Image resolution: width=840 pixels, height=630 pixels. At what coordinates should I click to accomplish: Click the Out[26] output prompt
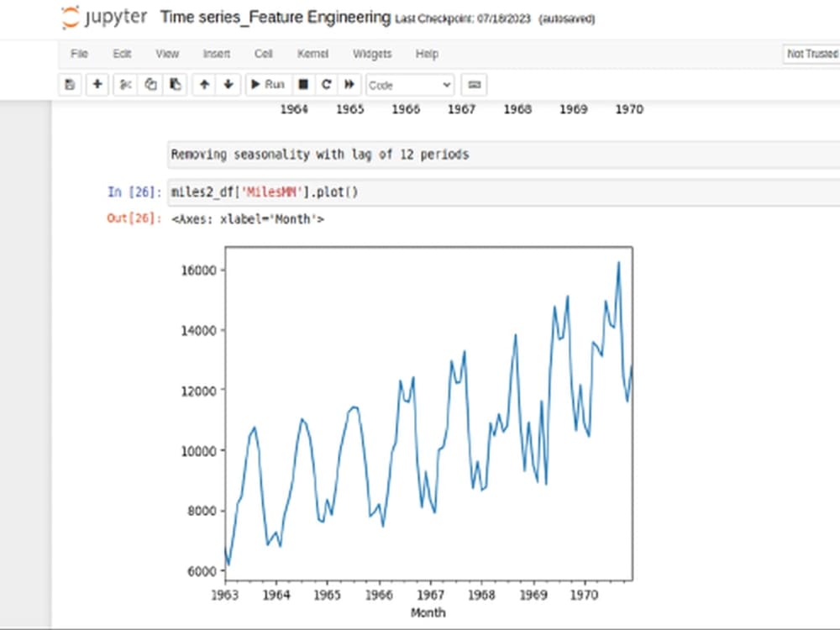pos(134,218)
